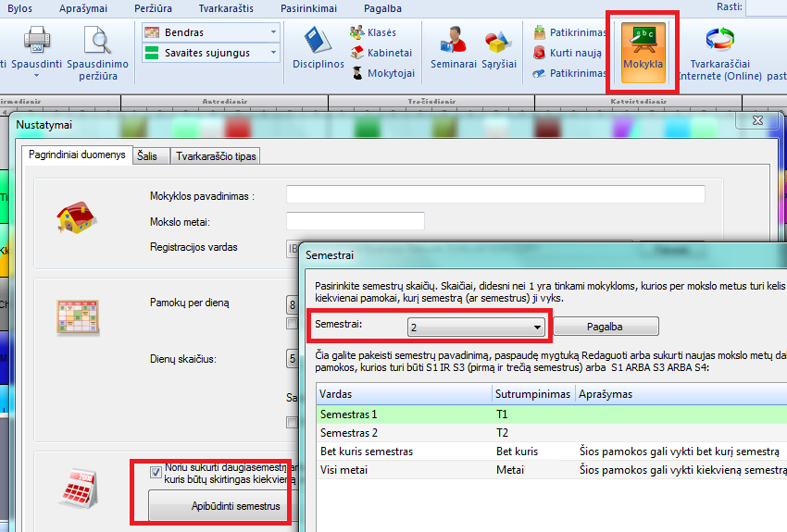Open the Bendras view dropdown
The height and width of the screenshot is (532, 787).
(273, 32)
